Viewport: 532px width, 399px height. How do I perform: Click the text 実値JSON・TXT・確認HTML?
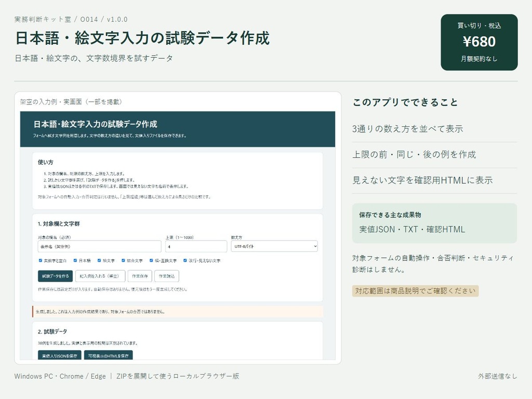(412, 229)
